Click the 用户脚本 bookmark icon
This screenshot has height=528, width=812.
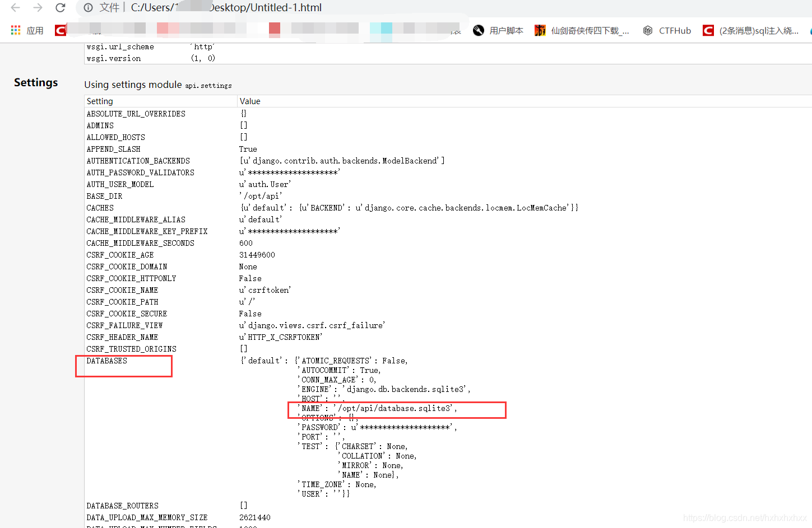pos(478,30)
